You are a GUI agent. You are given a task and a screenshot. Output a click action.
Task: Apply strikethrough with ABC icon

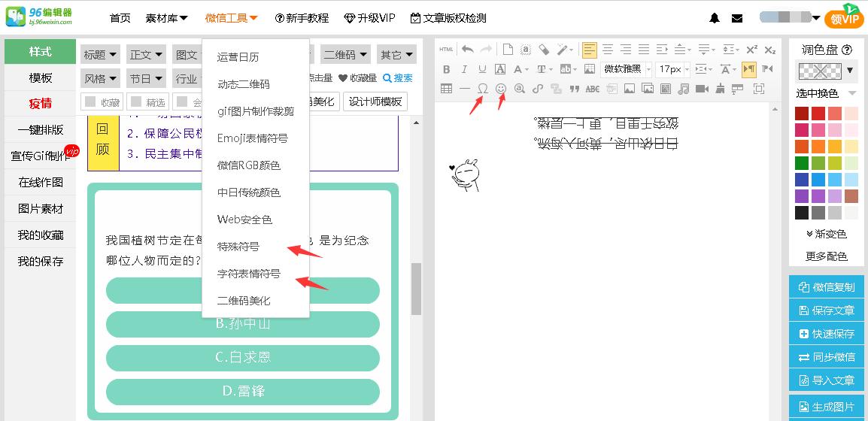pyautogui.click(x=592, y=89)
